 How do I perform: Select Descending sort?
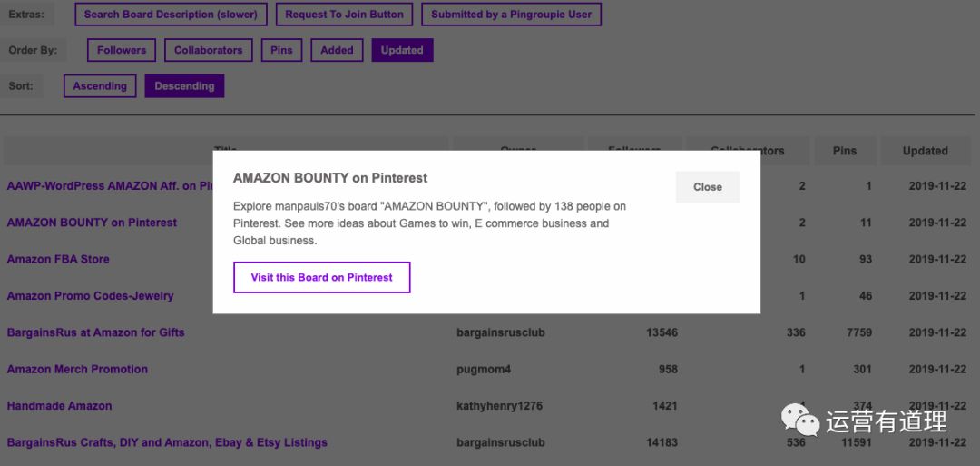pyautogui.click(x=184, y=86)
